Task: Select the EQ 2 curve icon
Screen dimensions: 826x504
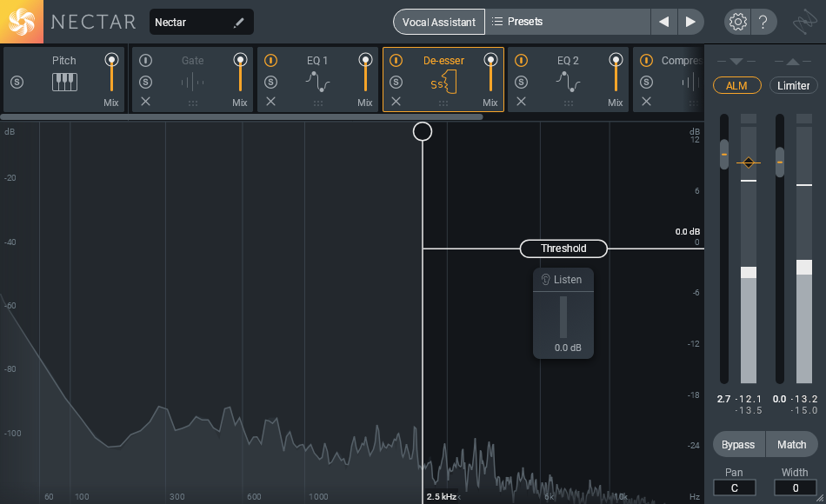Action: click(x=568, y=83)
